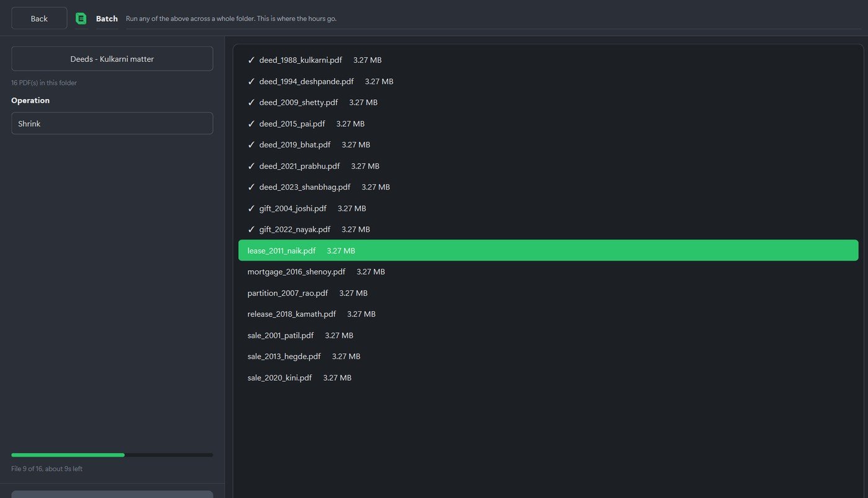The height and width of the screenshot is (498, 868).
Task: Click the '16 PDF(s) in this folder' text
Action: pos(44,82)
